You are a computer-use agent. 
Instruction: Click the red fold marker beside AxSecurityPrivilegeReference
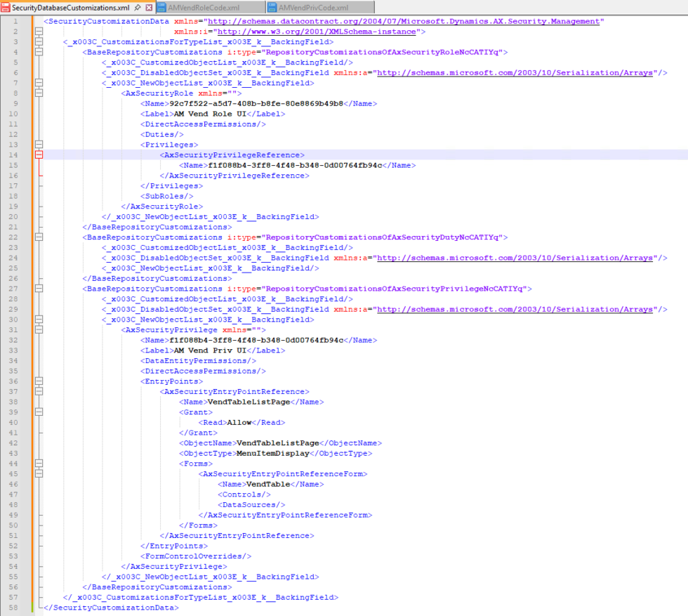(38, 155)
